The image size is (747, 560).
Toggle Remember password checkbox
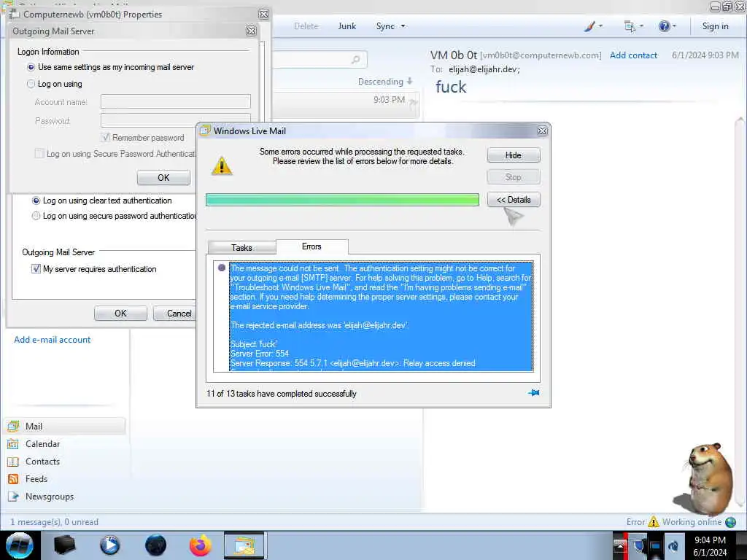coord(105,138)
